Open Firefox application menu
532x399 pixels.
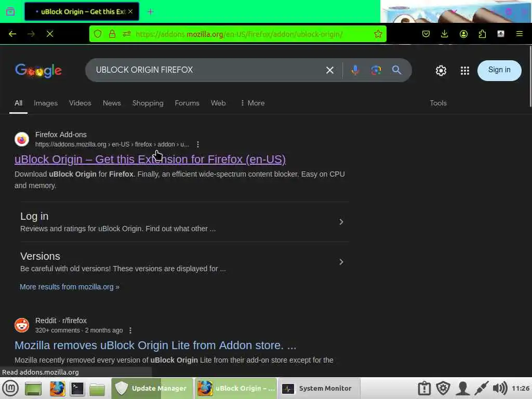[520, 34]
